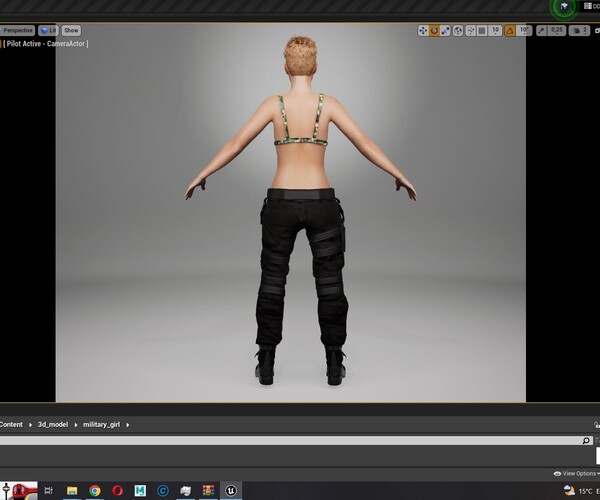Open Opera browser from taskbar
Screen dimensions: 600x500
[117, 490]
